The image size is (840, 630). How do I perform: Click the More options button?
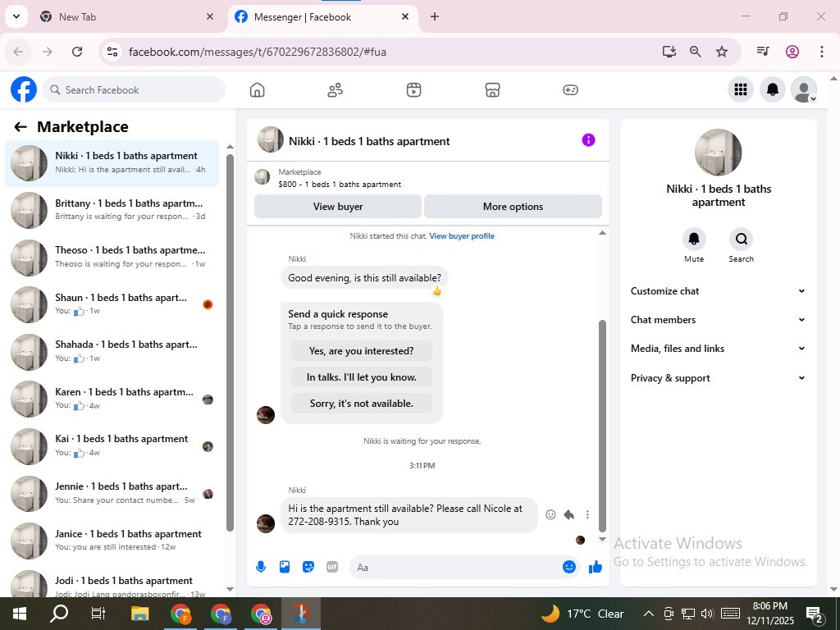513,206
